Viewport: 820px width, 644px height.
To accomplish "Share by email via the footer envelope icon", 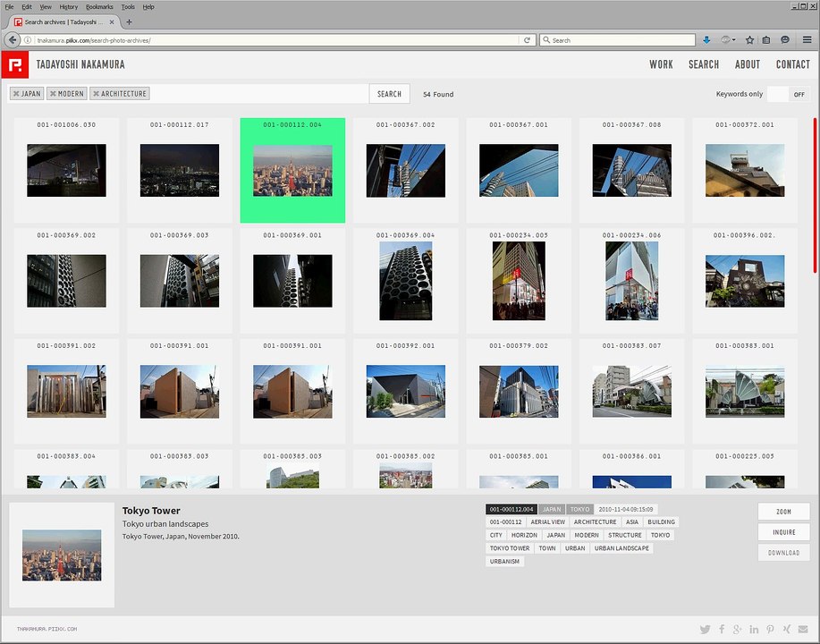I will (803, 630).
